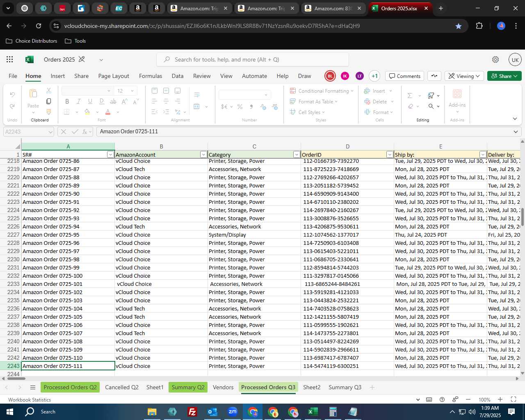
Task: Click the Format Painter brush icon
Action: (x=49, y=112)
